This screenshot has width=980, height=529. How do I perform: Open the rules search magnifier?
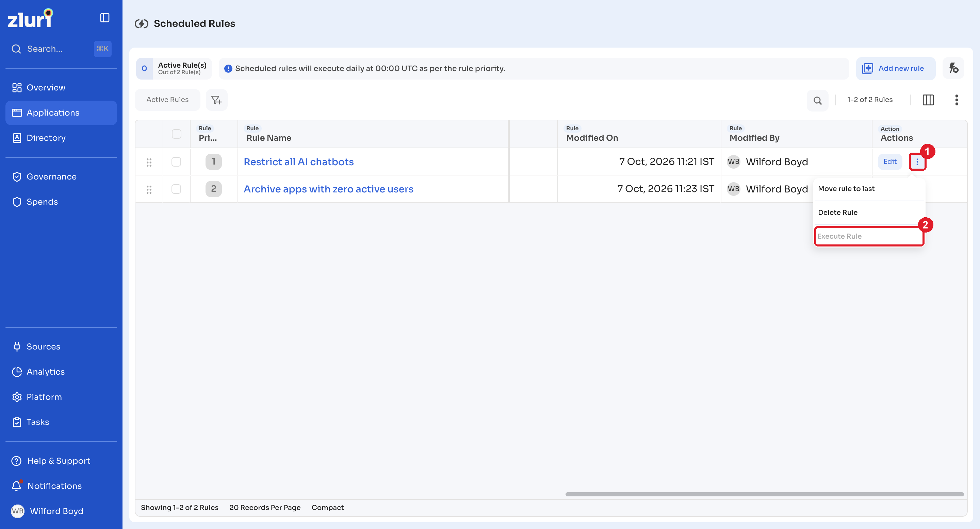click(817, 100)
